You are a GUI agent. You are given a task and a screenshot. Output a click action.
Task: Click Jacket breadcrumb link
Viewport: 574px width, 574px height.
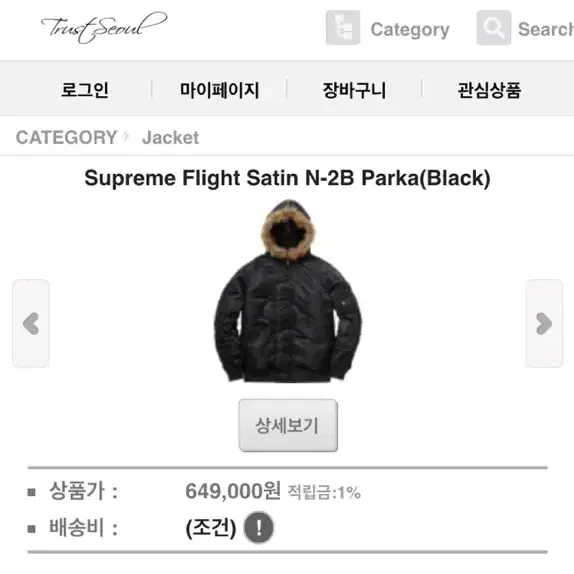click(x=171, y=138)
